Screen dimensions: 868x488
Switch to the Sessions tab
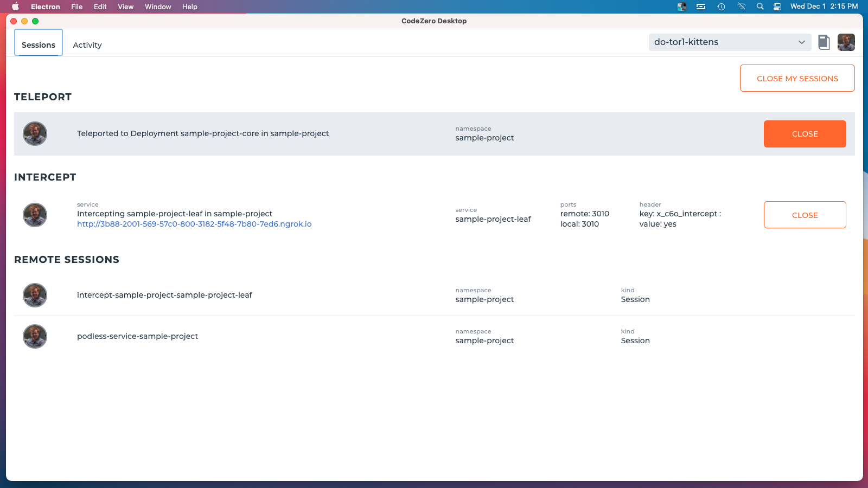point(39,43)
